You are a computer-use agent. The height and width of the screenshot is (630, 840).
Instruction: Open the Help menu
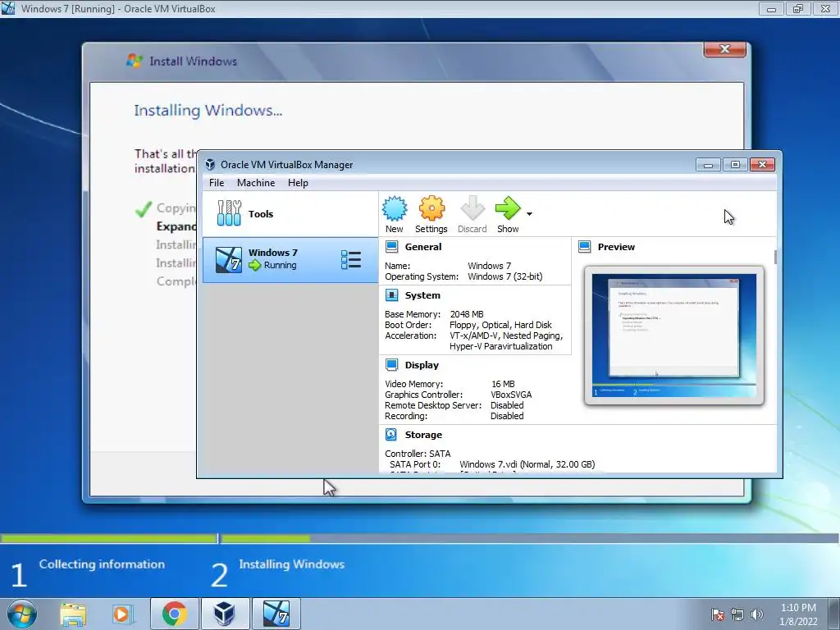click(298, 183)
